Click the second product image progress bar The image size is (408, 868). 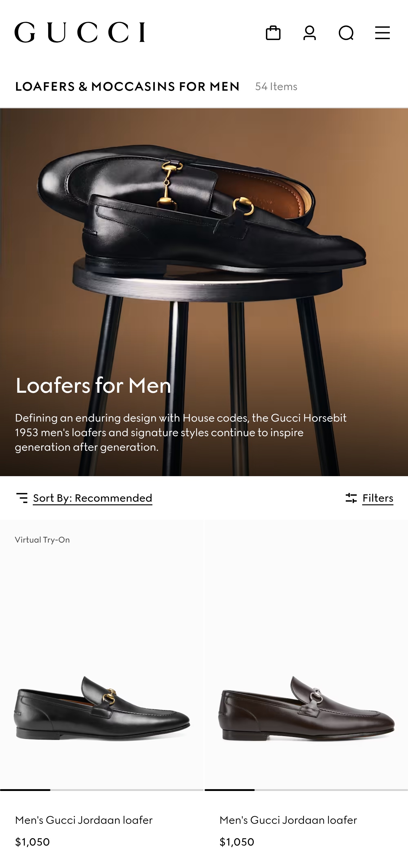[306, 790]
